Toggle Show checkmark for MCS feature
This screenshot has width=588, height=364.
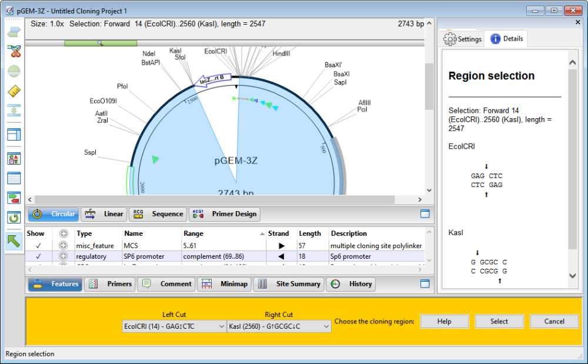(38, 245)
